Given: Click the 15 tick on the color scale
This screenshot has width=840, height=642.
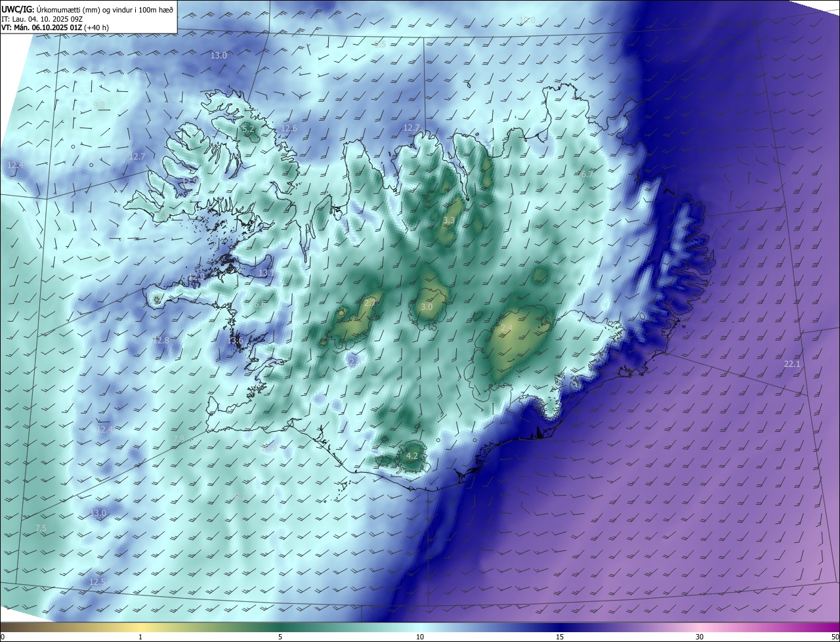Looking at the screenshot, I should (x=560, y=637).
